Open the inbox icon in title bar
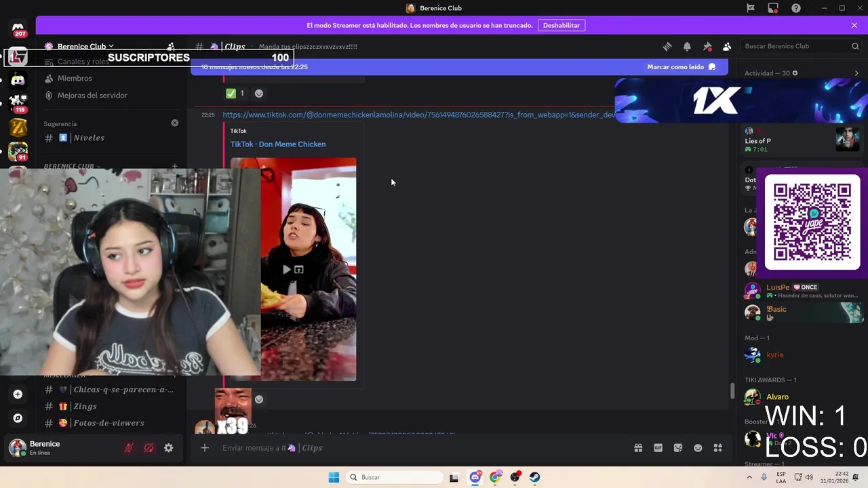868x488 pixels. [773, 8]
